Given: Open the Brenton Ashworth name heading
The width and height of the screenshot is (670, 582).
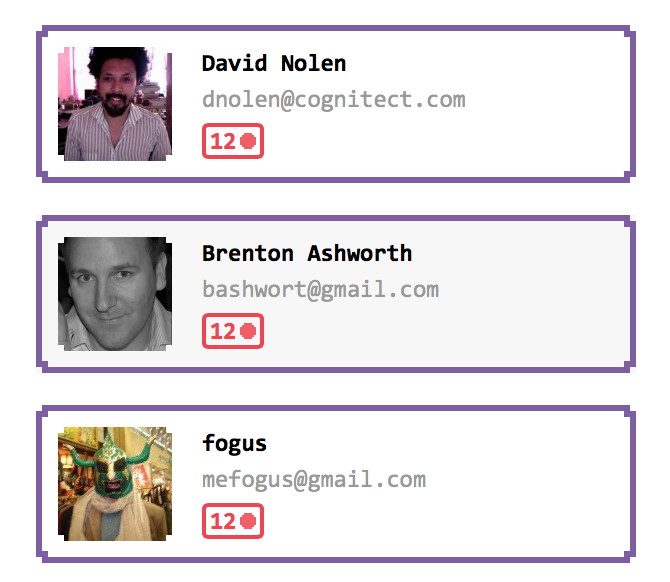Looking at the screenshot, I should pos(307,254).
